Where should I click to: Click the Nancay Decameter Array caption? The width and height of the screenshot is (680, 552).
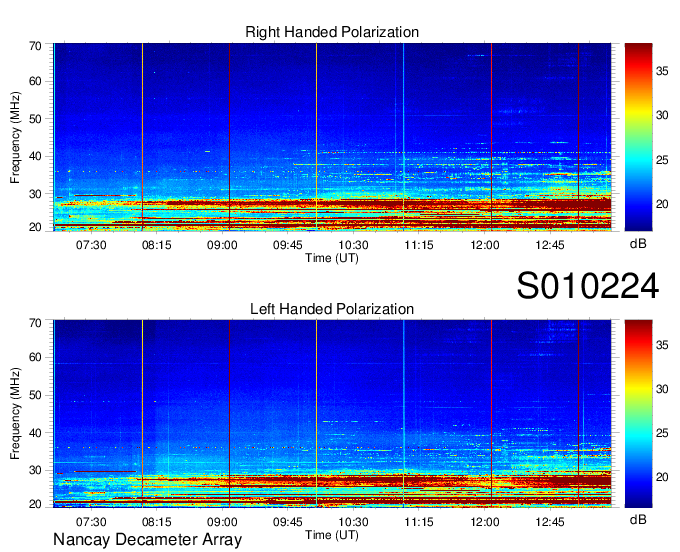coord(147,540)
